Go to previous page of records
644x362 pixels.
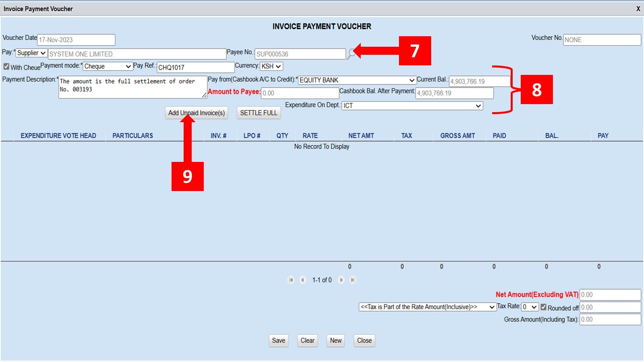pyautogui.click(x=302, y=280)
